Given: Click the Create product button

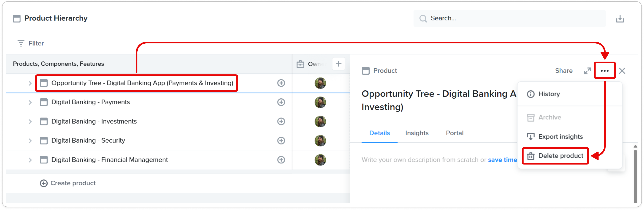Looking at the screenshot, I should click(68, 183).
